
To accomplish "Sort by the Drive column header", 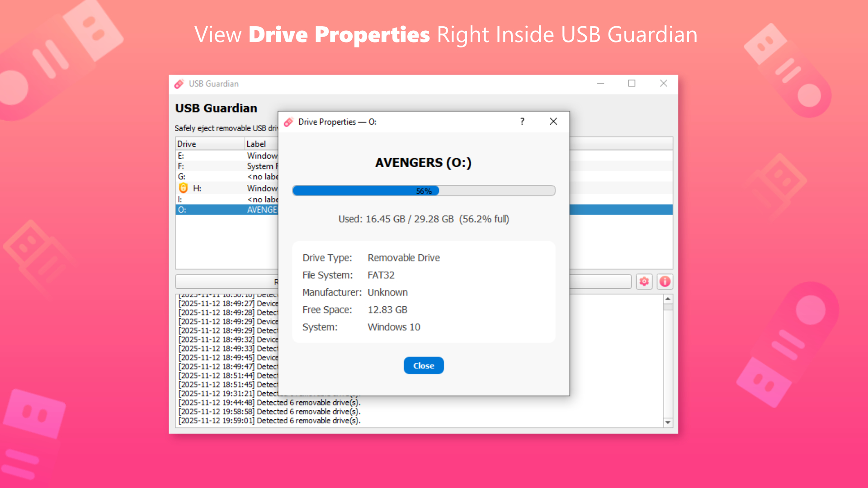I will (187, 143).
